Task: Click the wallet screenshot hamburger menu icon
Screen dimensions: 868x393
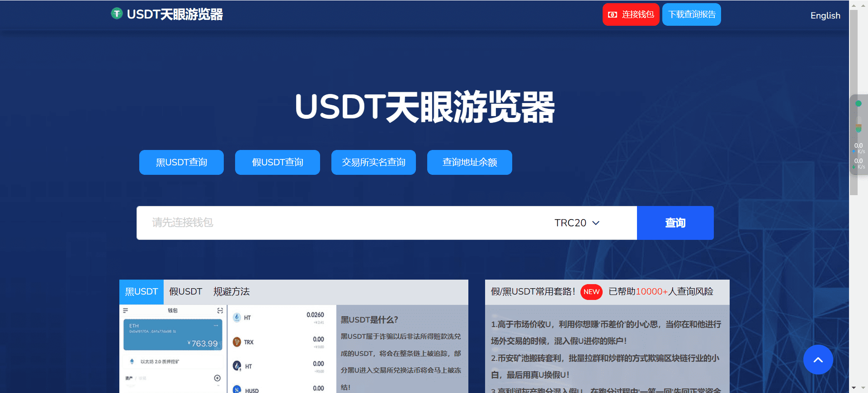Action: (x=126, y=310)
